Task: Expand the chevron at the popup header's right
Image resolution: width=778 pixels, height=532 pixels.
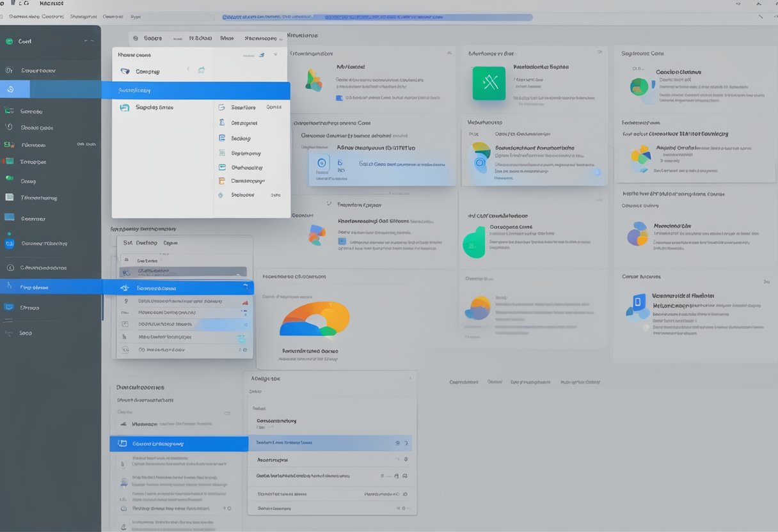Action: coord(261,56)
